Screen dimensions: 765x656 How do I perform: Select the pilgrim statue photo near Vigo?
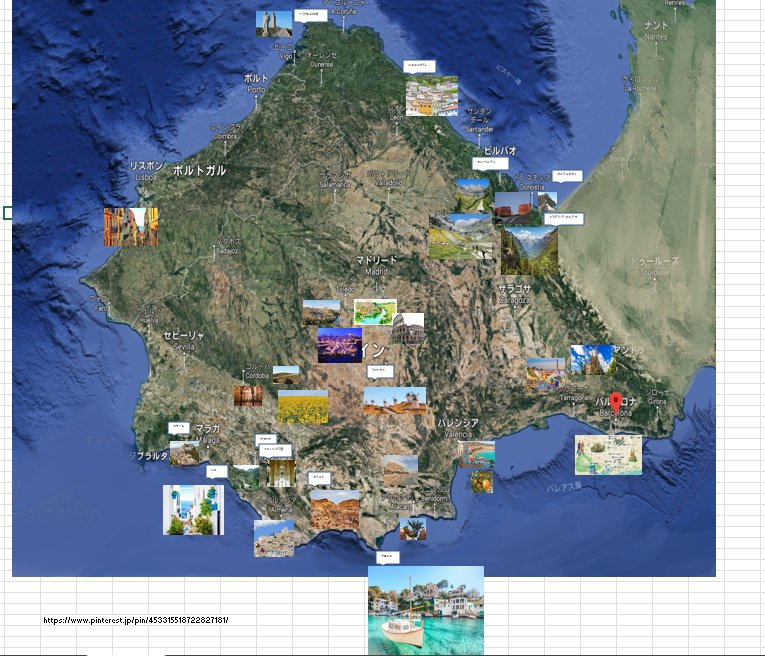pyautogui.click(x=274, y=24)
